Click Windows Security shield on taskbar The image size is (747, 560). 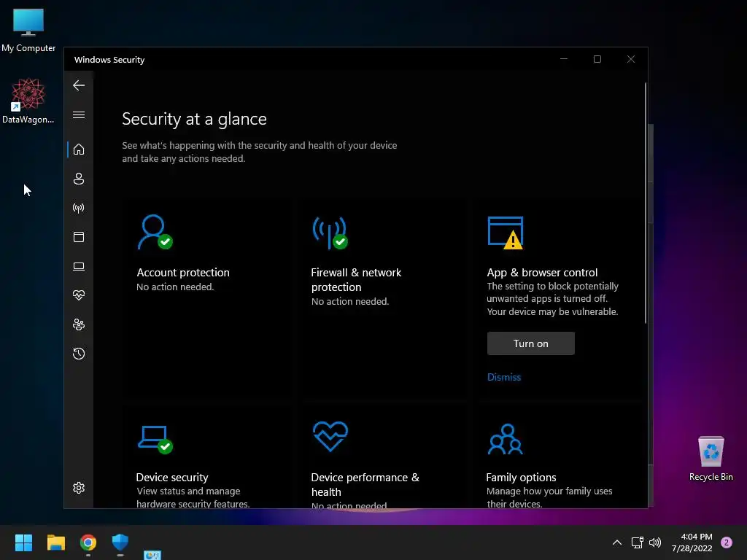[120, 542]
